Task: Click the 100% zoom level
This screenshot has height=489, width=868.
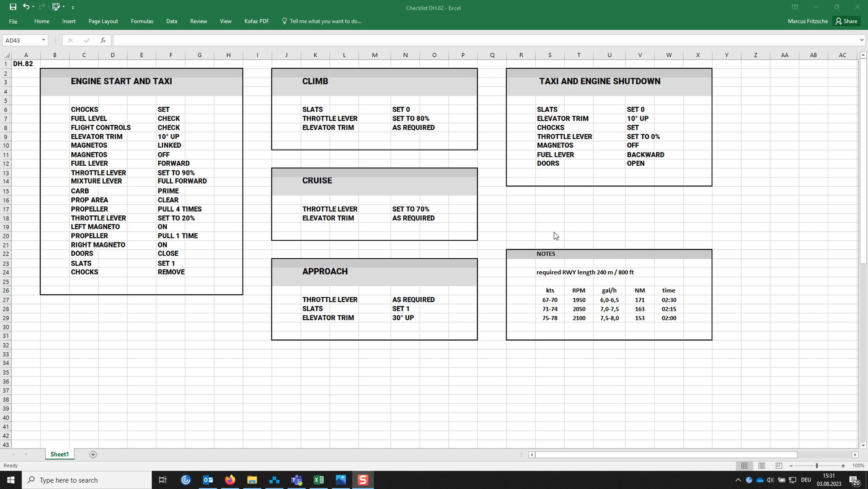Action: [x=858, y=465]
